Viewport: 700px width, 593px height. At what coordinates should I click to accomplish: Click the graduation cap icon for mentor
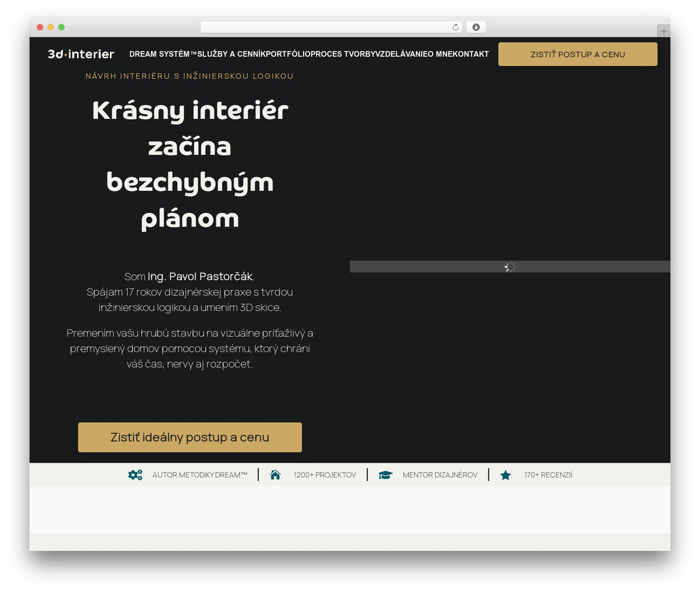coord(386,475)
